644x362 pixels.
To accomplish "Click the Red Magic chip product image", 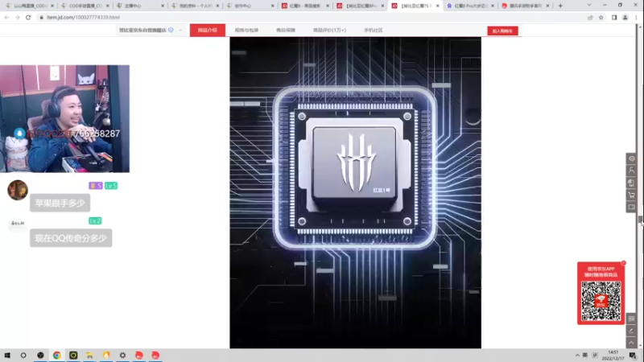I will [355, 193].
